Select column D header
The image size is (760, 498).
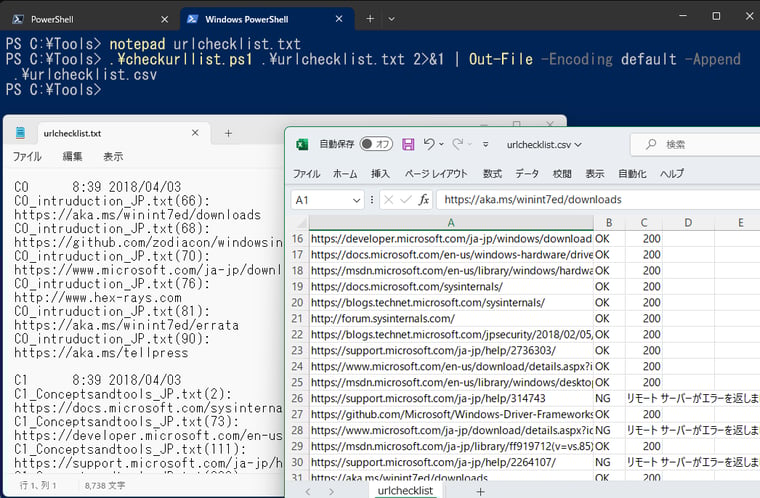[x=688, y=223]
